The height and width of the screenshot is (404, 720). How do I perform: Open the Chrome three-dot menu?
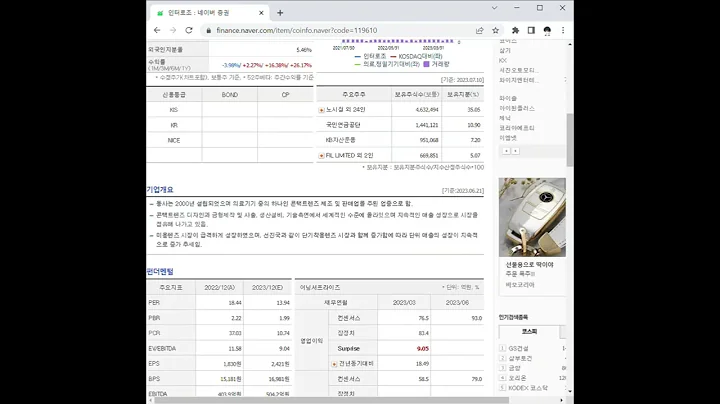pyautogui.click(x=563, y=30)
